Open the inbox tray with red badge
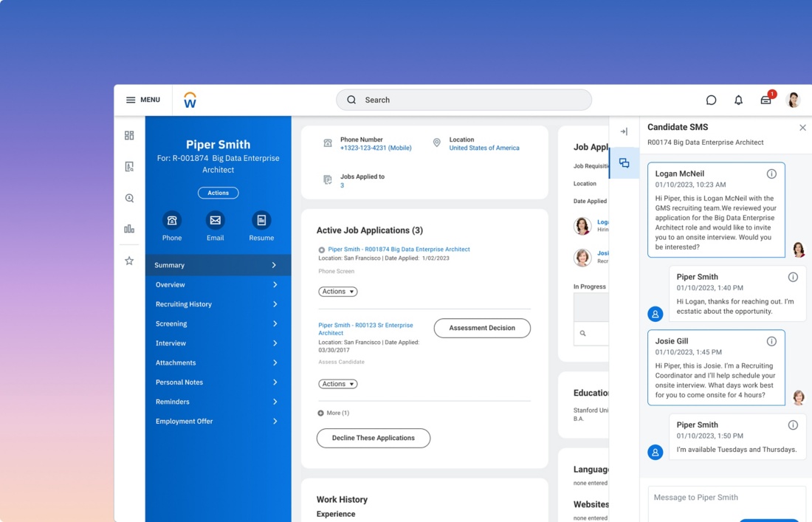 766,100
